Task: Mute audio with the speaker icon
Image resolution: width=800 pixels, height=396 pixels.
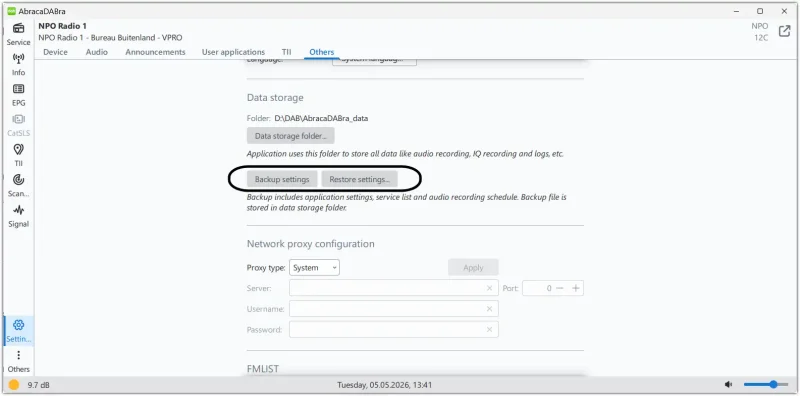Action: pyautogui.click(x=728, y=384)
